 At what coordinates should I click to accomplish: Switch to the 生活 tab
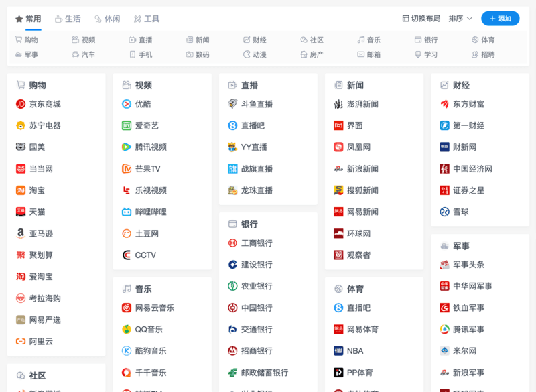tap(68, 19)
